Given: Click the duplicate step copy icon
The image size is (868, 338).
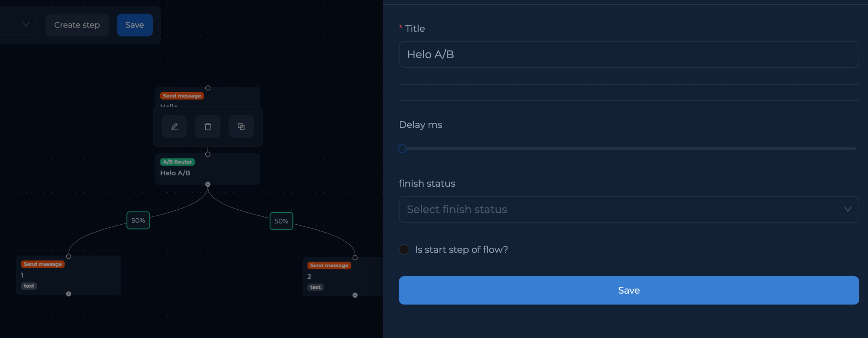Looking at the screenshot, I should pyautogui.click(x=241, y=126).
